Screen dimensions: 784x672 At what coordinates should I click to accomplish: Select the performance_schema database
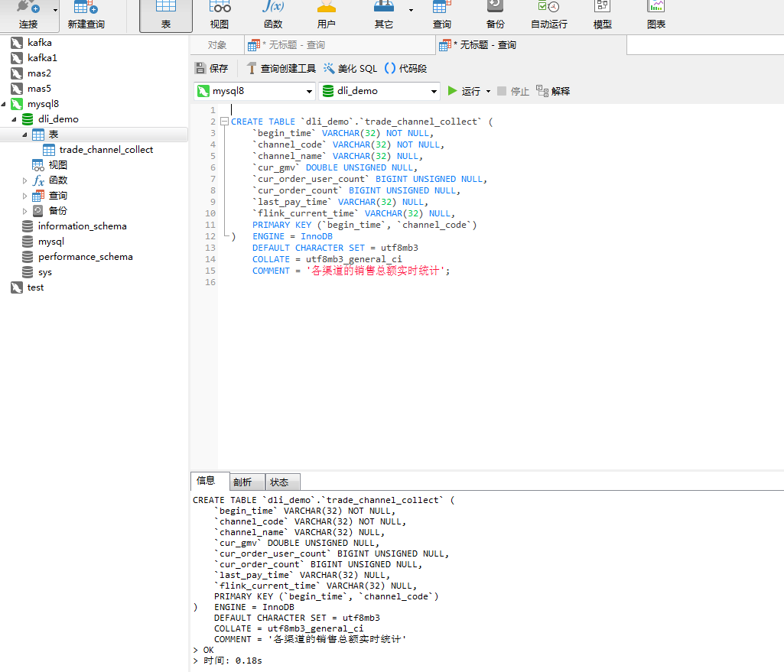pos(86,257)
